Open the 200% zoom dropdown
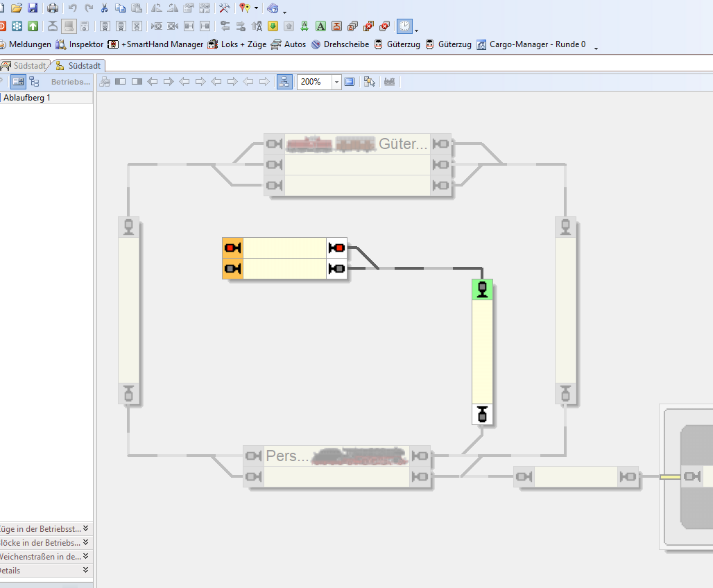The width and height of the screenshot is (713, 588). (336, 82)
